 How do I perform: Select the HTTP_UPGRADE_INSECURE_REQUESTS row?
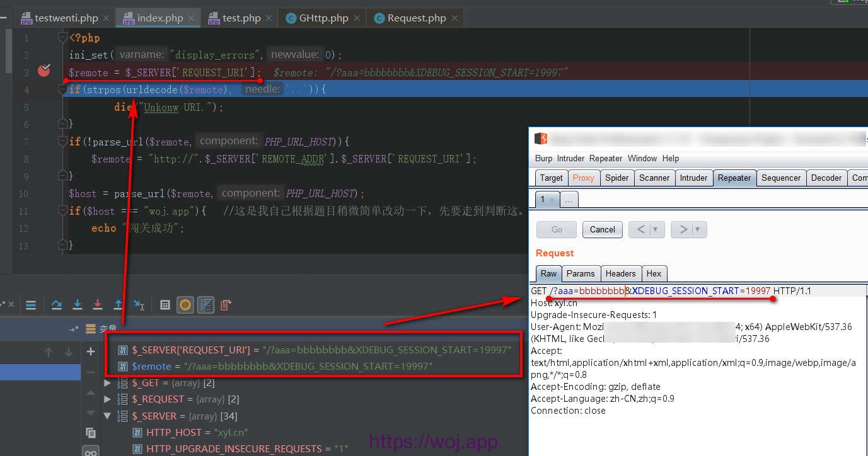[241, 449]
